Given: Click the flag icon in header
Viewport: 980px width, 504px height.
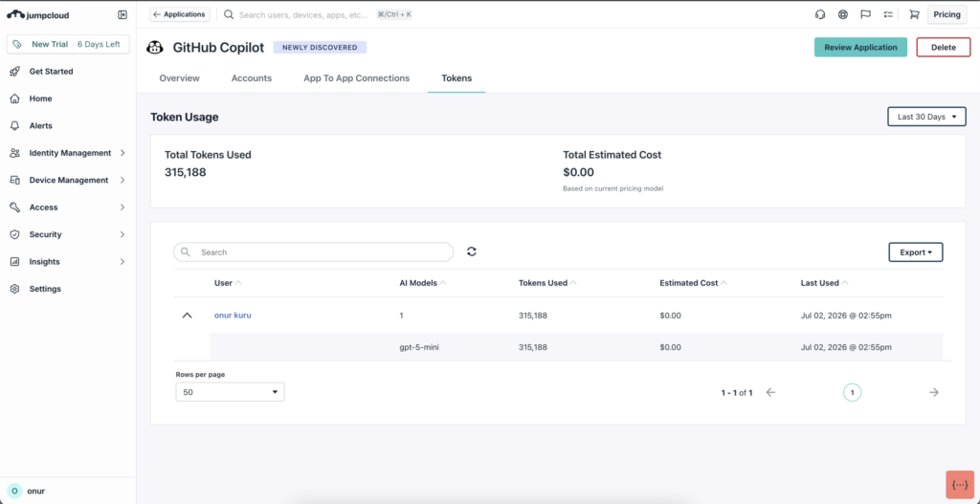Looking at the screenshot, I should (x=865, y=14).
